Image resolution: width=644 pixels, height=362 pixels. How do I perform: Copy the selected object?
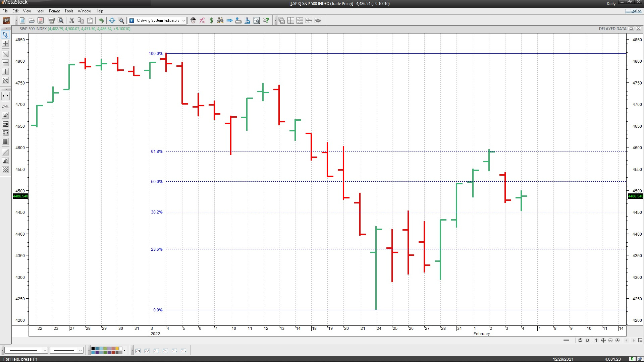81,20
